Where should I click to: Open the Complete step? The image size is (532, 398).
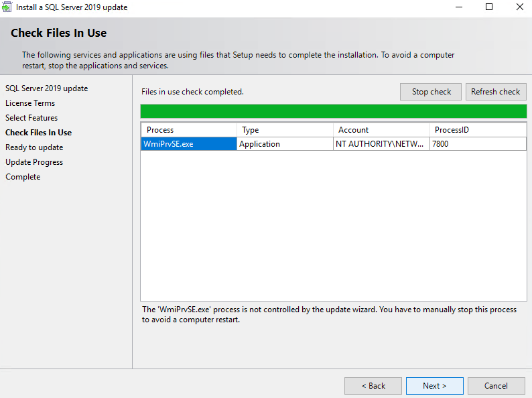pyautogui.click(x=23, y=177)
